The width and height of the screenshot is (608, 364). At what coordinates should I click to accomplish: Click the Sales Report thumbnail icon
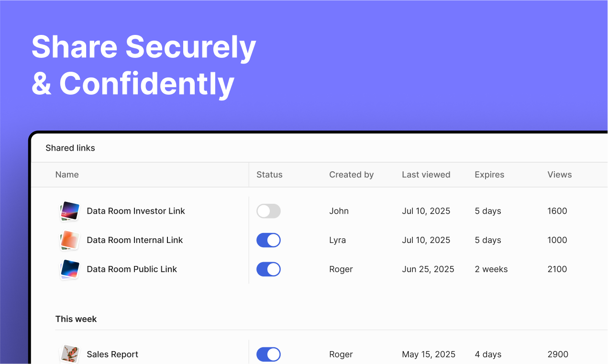(70, 354)
